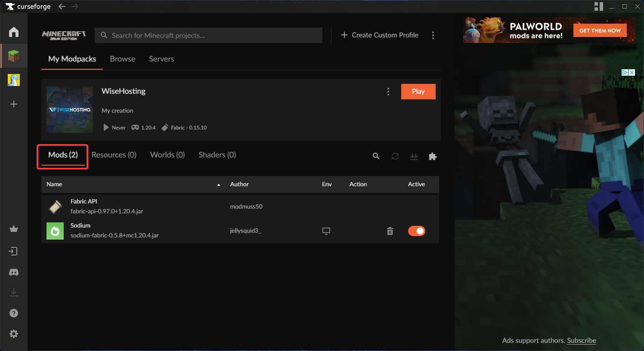Toggle Sodium mod active switch
The image size is (644, 351).
417,231
